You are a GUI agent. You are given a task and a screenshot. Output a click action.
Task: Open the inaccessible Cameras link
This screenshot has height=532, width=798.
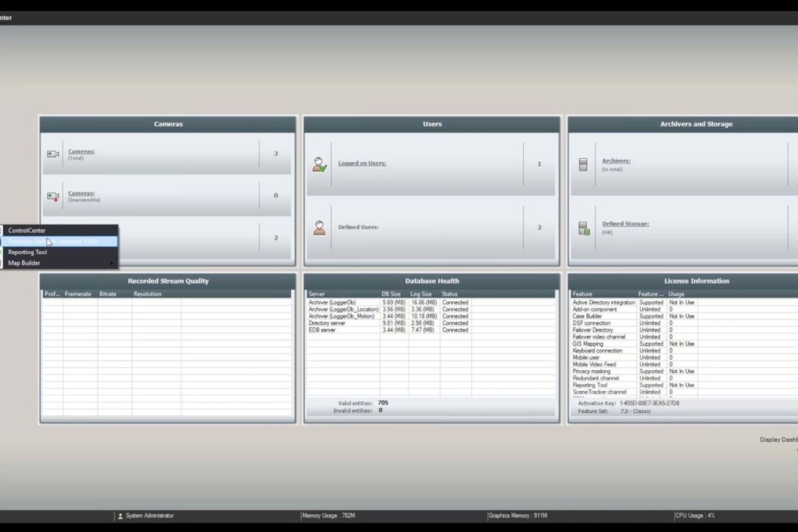click(81, 194)
